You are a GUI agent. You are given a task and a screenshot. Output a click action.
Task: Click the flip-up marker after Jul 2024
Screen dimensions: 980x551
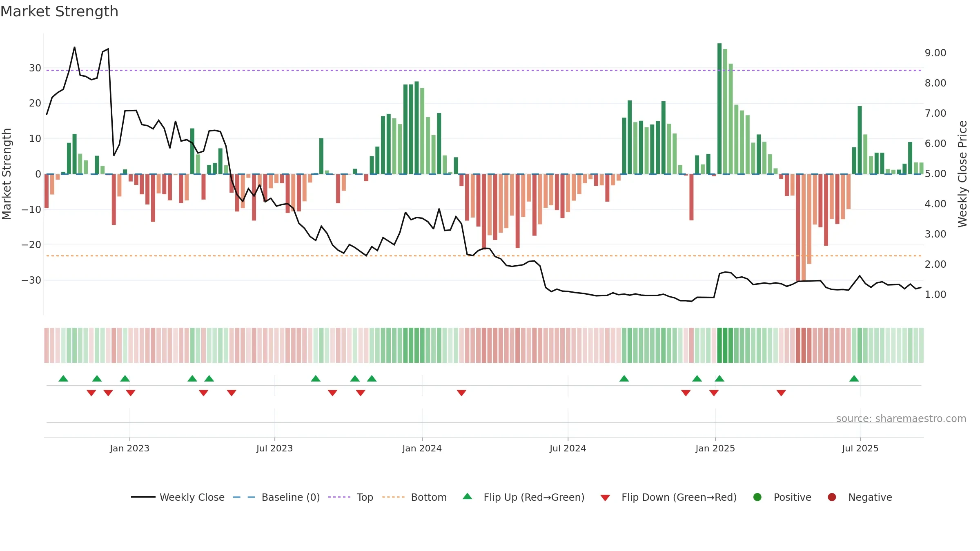624,378
